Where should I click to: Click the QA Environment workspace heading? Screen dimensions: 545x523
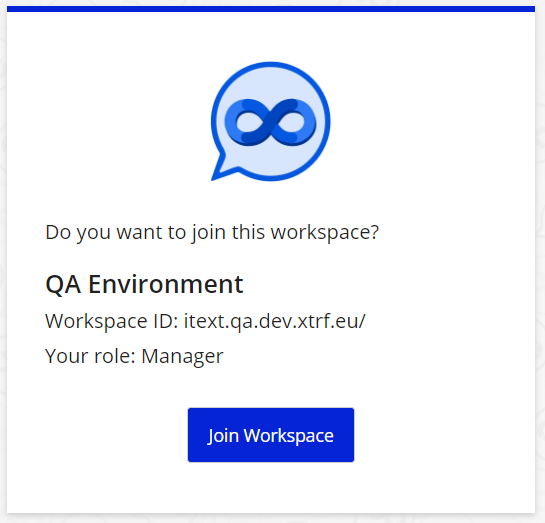point(144,284)
